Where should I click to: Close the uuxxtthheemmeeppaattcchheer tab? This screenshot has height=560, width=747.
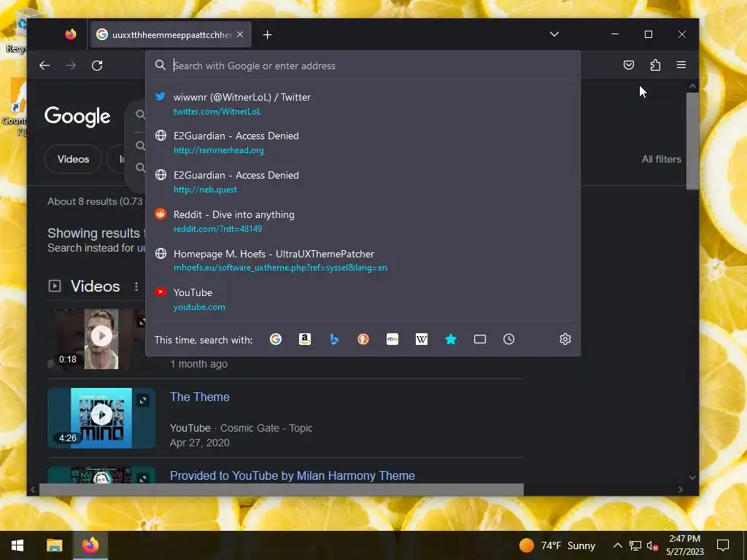click(240, 34)
